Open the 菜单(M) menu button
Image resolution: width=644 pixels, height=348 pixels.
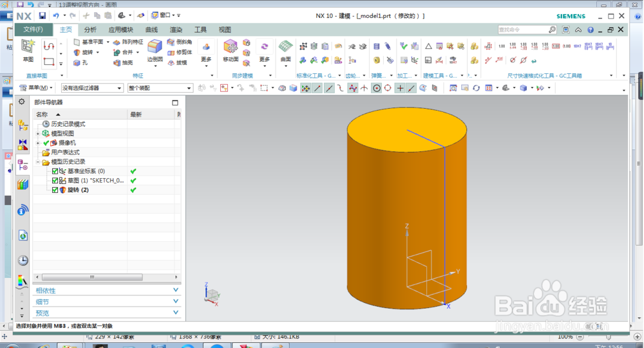pyautogui.click(x=36, y=88)
